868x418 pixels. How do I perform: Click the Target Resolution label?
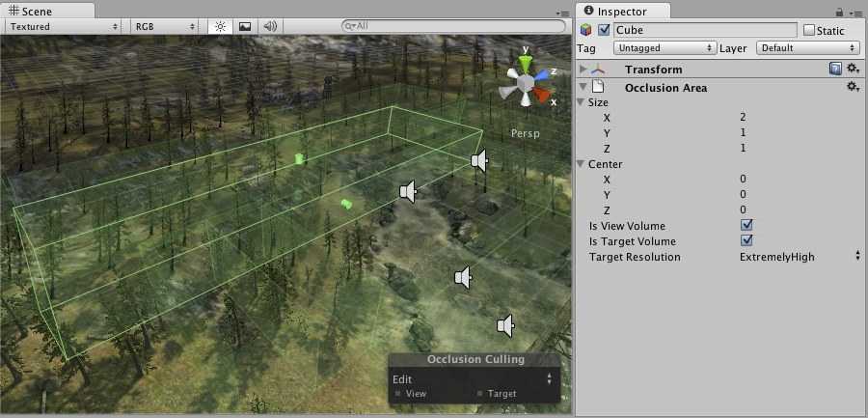[635, 257]
